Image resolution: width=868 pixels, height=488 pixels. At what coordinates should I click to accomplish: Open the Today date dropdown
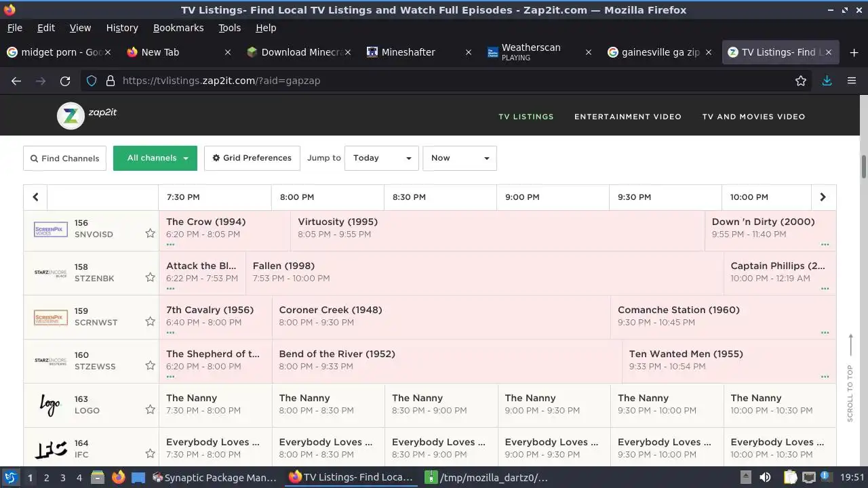coord(382,158)
